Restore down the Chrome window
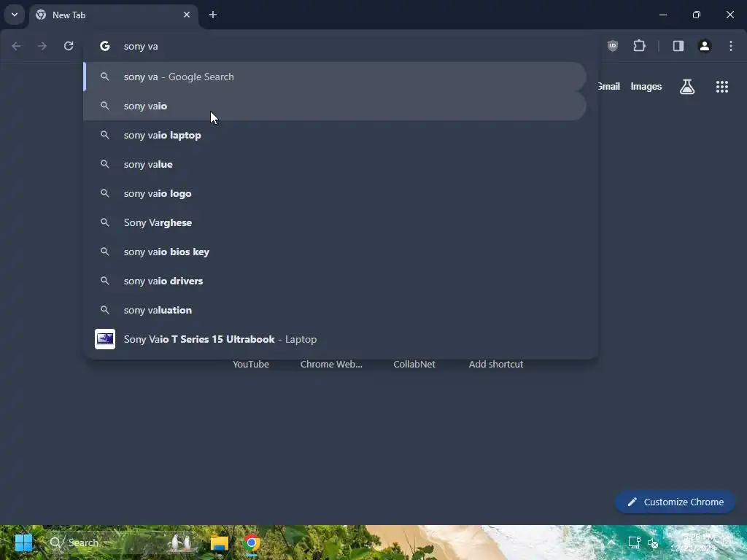Screen dimensions: 747x560 [697, 15]
